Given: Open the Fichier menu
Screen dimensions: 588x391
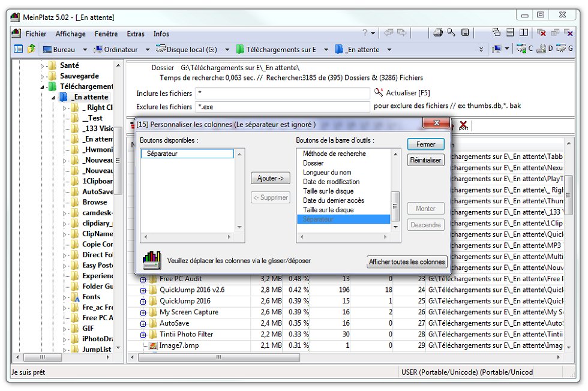Looking at the screenshot, I should click(36, 34).
